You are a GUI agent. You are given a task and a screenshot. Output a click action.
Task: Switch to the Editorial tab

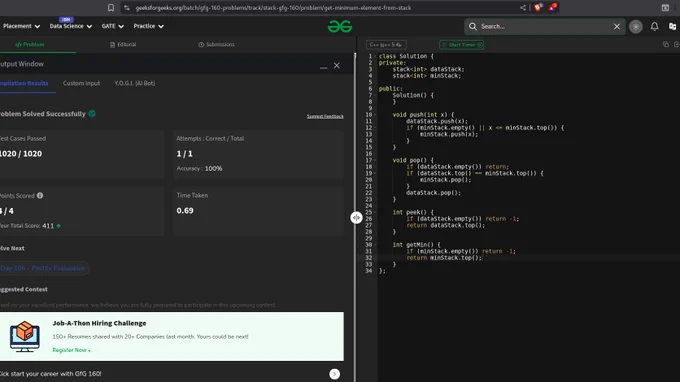(x=123, y=45)
